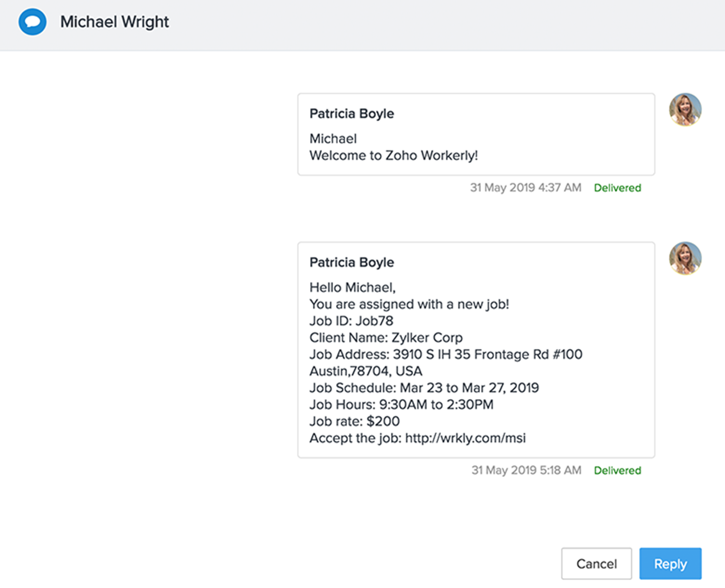Click the 'Austin,78704, USA' line
725x588 pixels.
tap(366, 371)
